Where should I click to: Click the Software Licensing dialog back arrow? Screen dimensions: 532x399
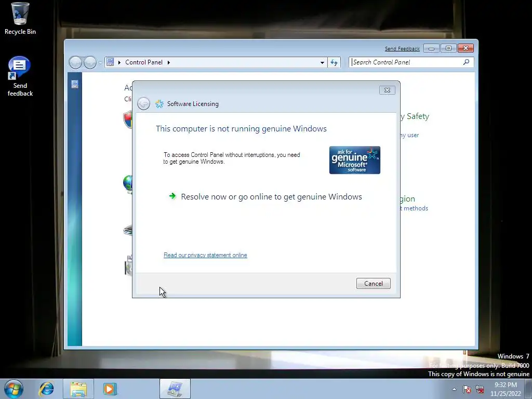[x=143, y=103]
